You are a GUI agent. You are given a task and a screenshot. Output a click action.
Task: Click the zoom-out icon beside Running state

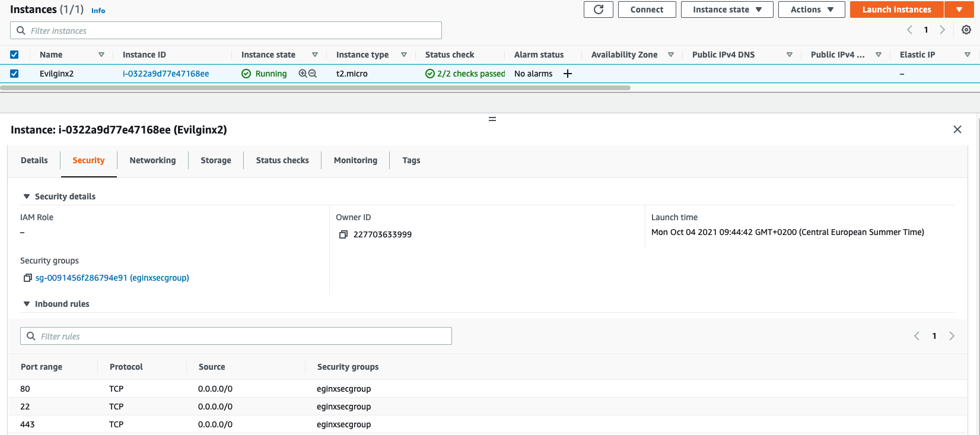[313, 74]
